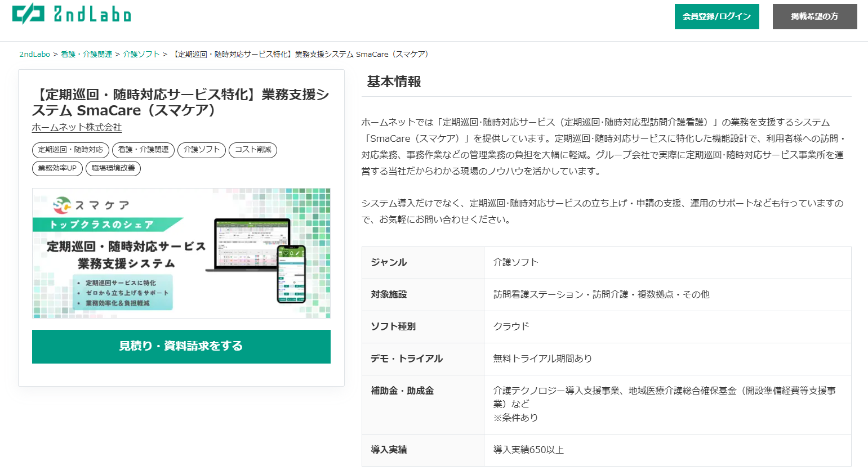
Task: Click the ソフト種別 row label
Action: click(393, 327)
